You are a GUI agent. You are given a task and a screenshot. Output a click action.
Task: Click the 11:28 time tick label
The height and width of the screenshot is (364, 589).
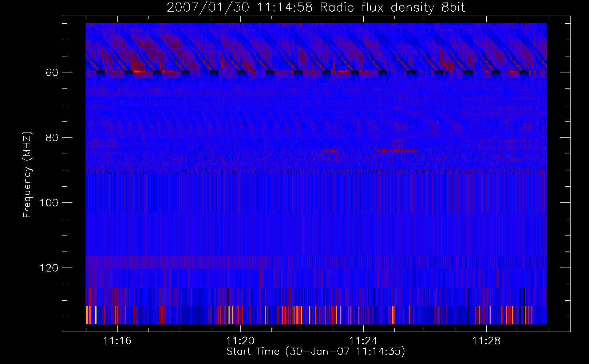[x=486, y=341]
